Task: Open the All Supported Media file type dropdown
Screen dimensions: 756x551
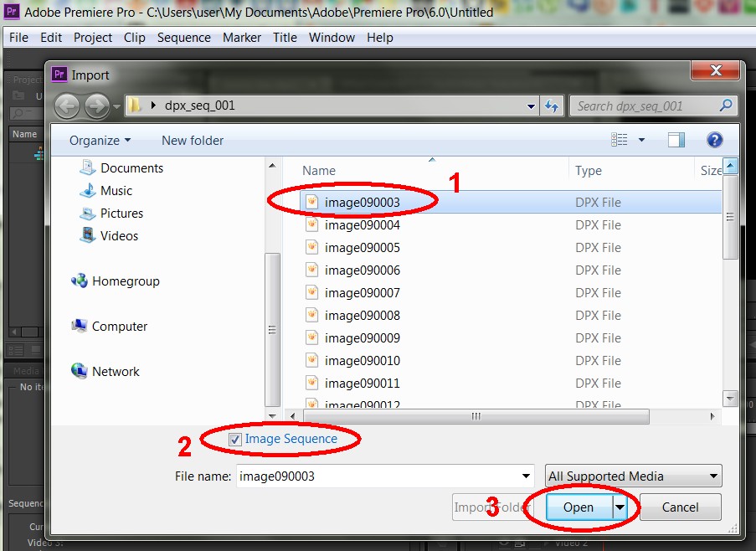Action: pos(633,476)
